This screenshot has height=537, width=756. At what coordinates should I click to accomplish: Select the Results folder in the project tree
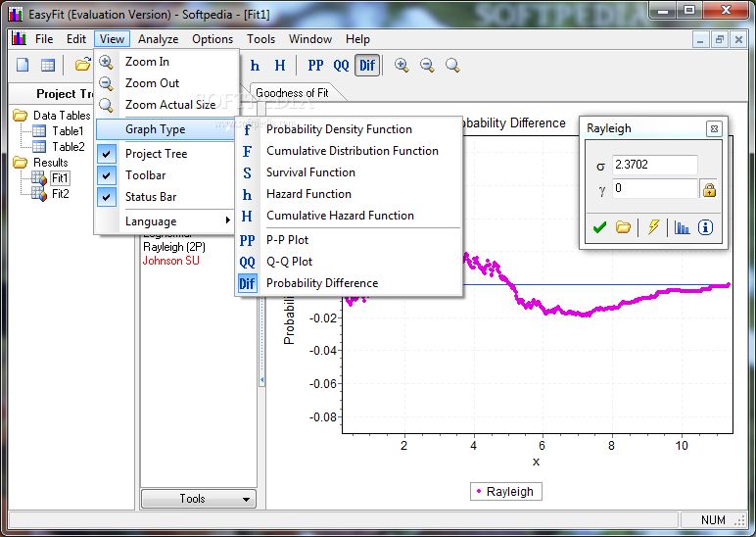51,163
